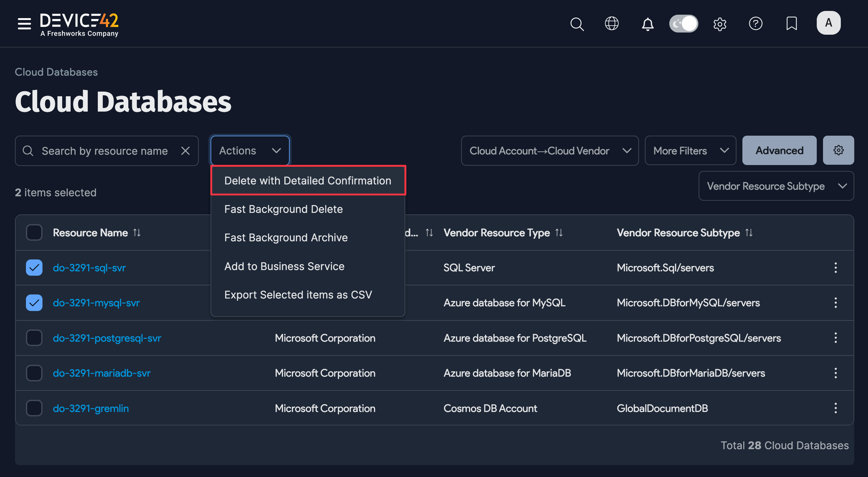The width and height of the screenshot is (868, 477).
Task: Open the table column settings gear
Action: click(x=838, y=150)
